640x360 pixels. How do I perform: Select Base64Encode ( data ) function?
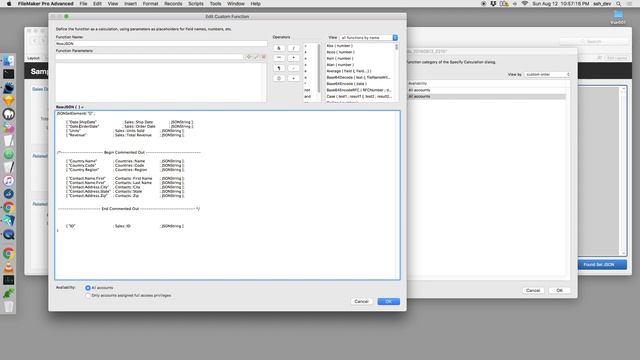pos(347,84)
